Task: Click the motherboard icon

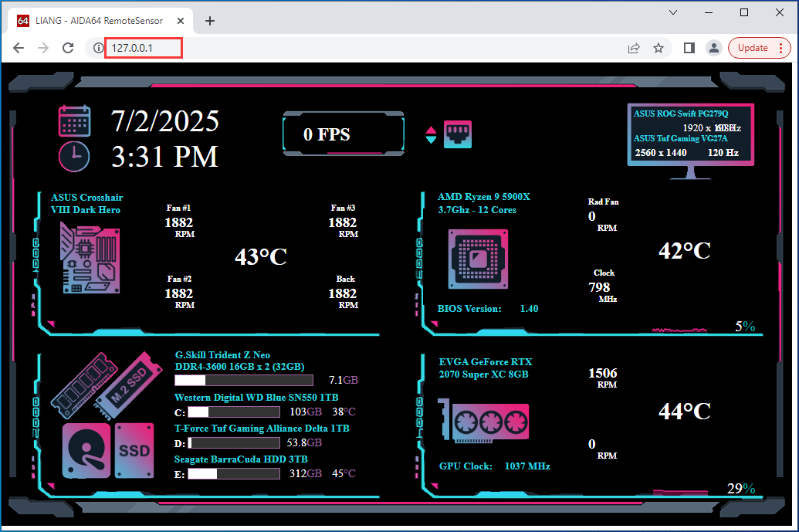Action: click(90, 258)
